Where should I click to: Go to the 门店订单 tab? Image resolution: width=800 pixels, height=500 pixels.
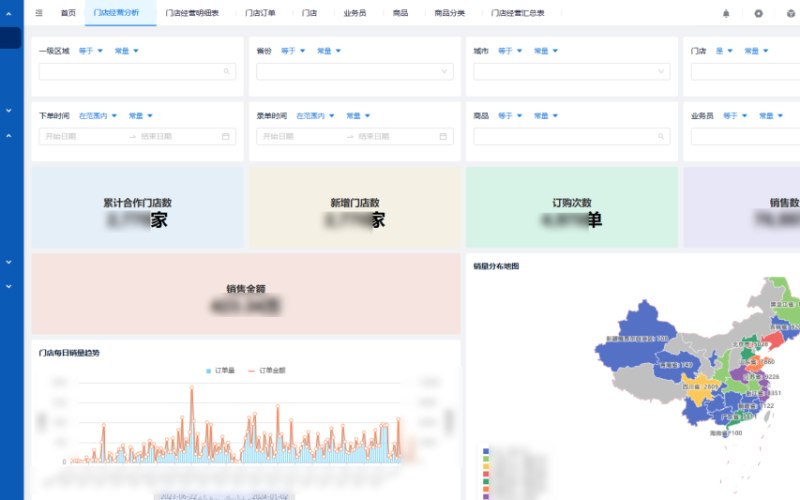click(260, 13)
